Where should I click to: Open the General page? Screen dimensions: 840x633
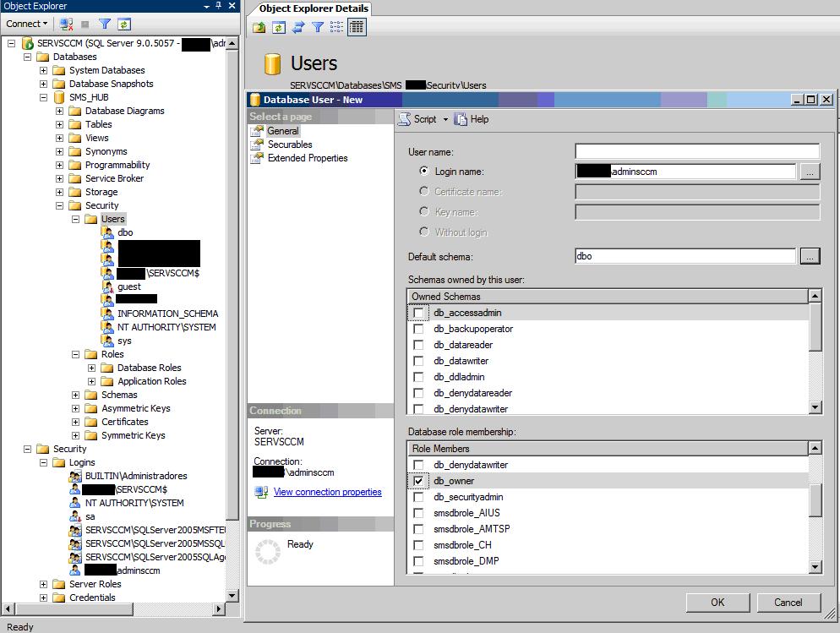pyautogui.click(x=283, y=131)
